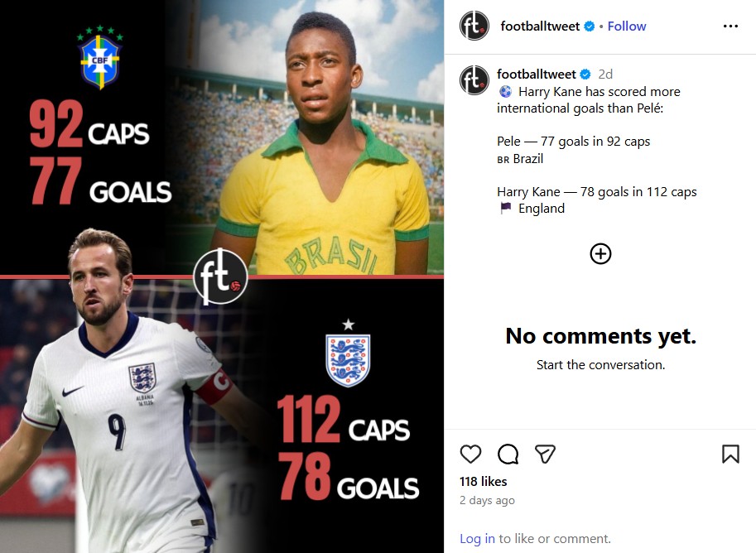Click the '2 days ago' post date

click(487, 501)
